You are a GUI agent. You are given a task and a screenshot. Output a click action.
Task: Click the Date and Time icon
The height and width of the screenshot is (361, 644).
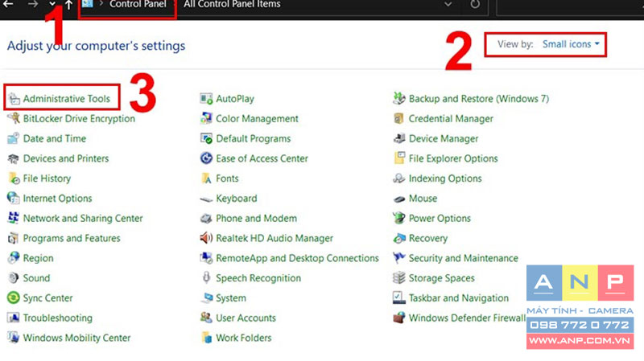(x=13, y=138)
